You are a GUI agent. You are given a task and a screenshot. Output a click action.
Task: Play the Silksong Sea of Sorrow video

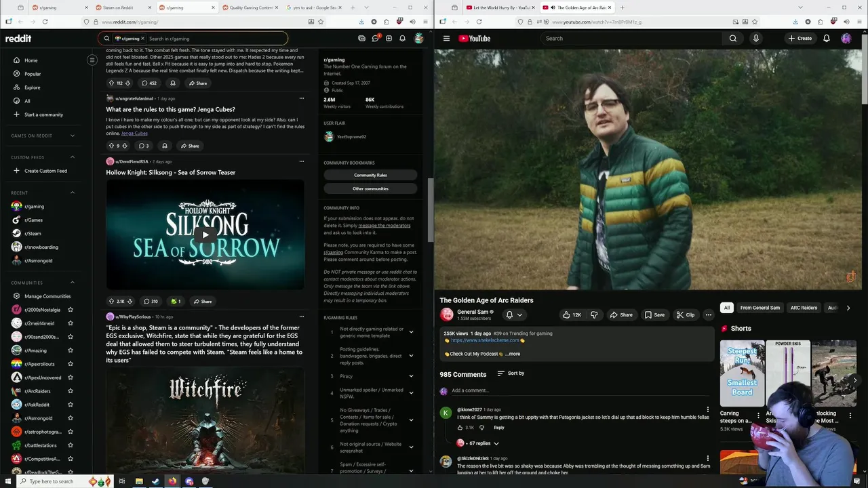click(205, 235)
